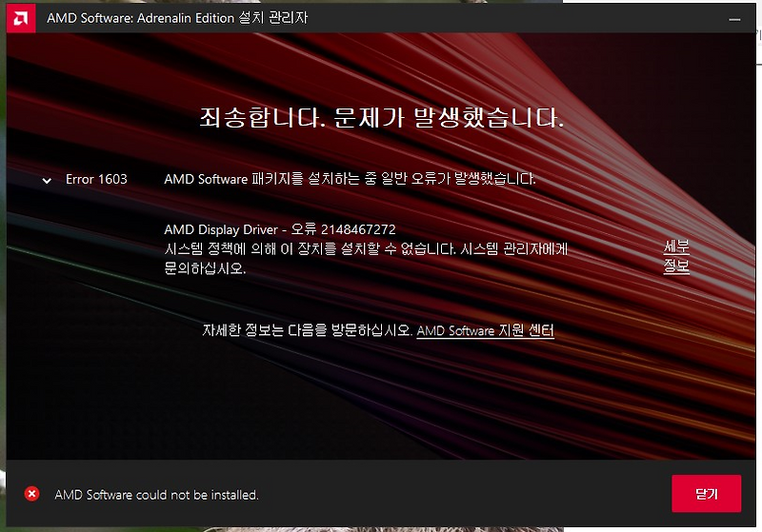The width and height of the screenshot is (762, 532).
Task: Click the '죄송합니다. 문제가 발생했습니다.' heading
Action: (x=382, y=118)
